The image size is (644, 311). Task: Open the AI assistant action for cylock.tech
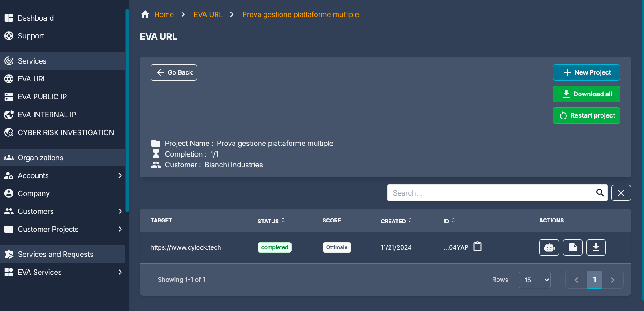pos(549,247)
